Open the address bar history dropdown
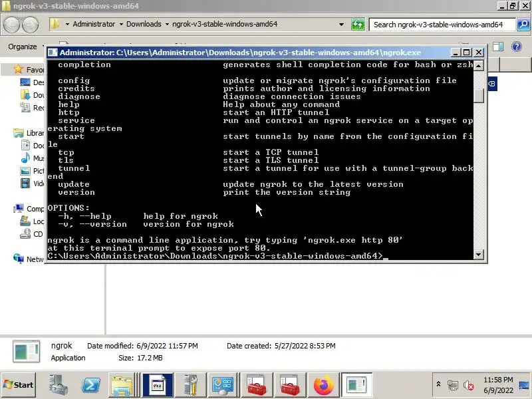532x399 pixels. [341, 25]
